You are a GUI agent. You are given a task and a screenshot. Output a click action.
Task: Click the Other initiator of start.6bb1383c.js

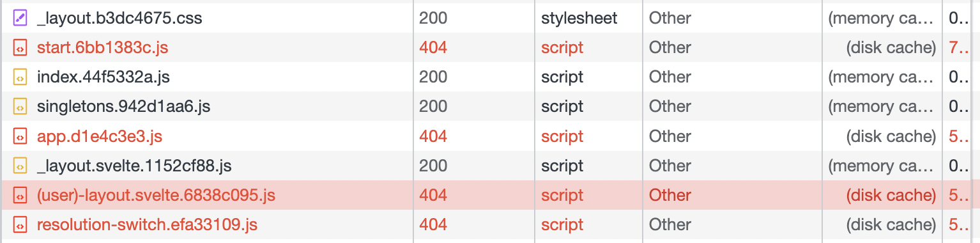670,48
